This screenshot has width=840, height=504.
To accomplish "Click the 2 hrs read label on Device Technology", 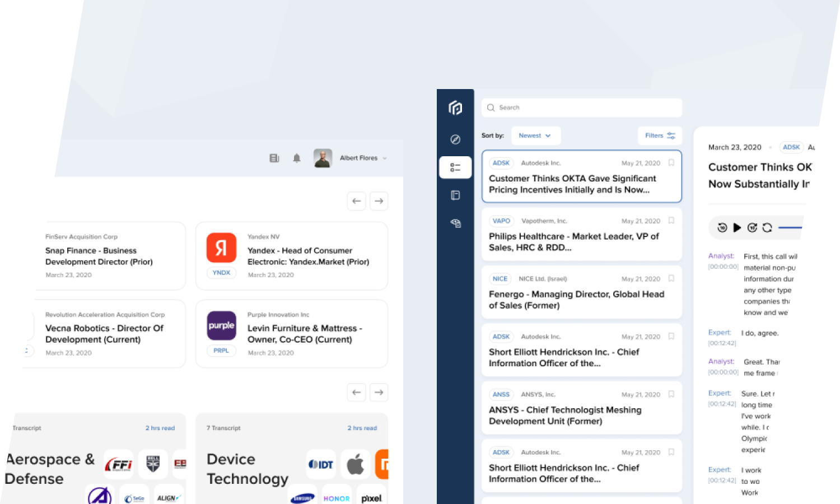I will 362,428.
